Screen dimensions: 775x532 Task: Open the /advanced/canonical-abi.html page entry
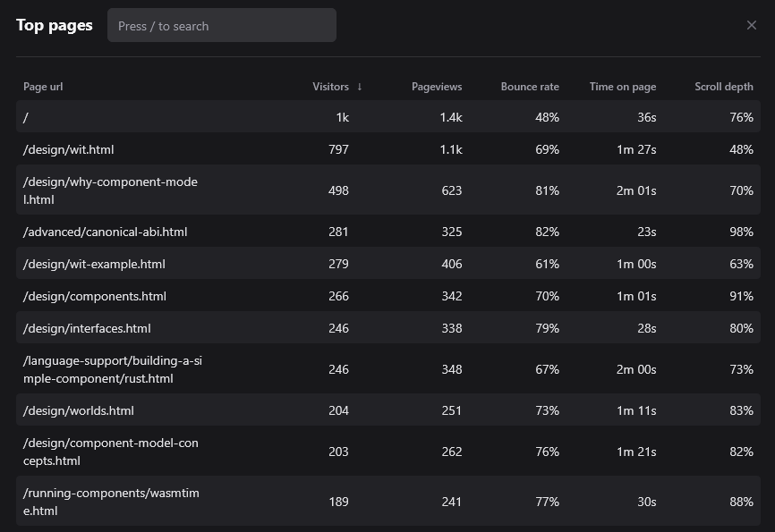pyautogui.click(x=106, y=232)
